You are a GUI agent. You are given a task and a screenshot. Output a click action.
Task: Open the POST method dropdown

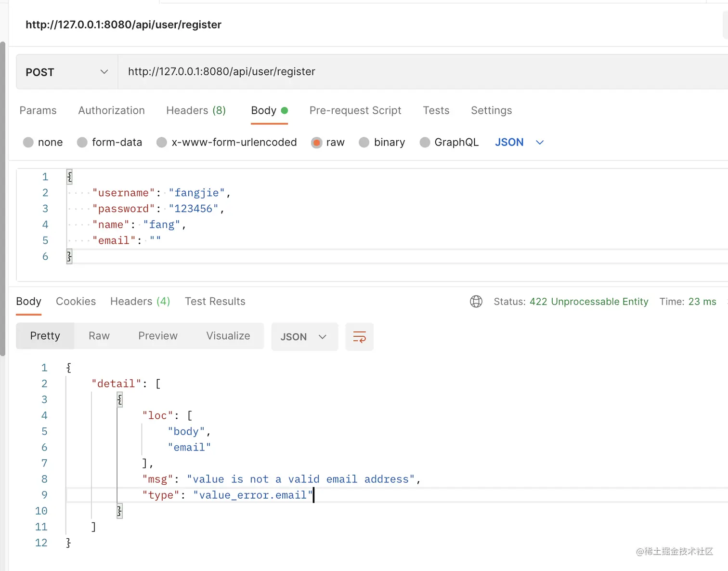[x=66, y=72]
